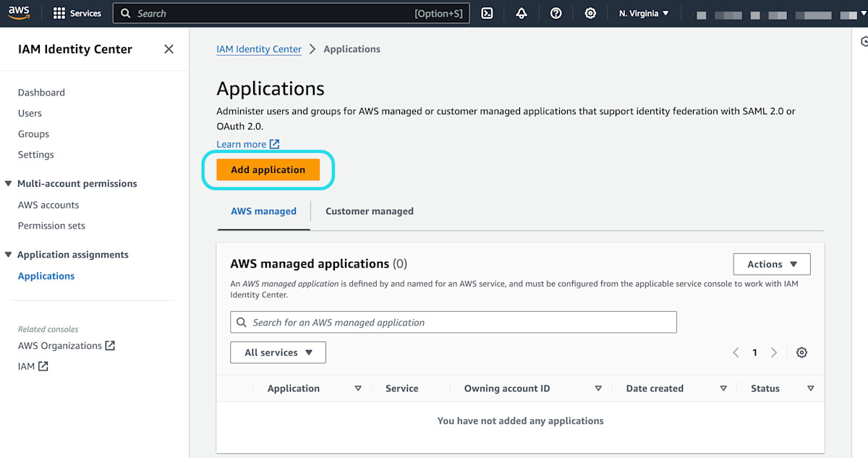Open the notifications bell
The width and height of the screenshot is (868, 458).
point(522,13)
